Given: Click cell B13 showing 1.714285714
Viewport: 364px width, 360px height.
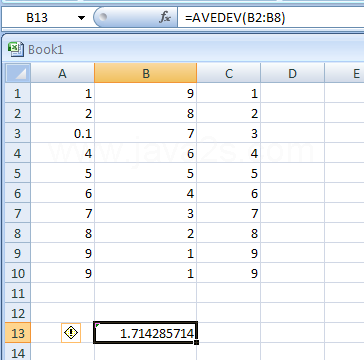Looking at the screenshot, I should pyautogui.click(x=146, y=333).
